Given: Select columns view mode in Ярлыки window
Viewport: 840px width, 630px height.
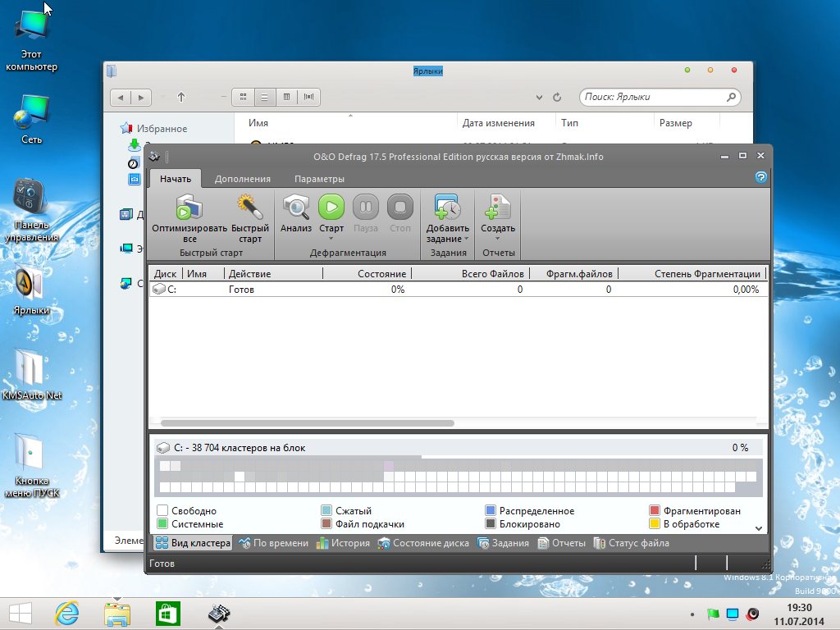Looking at the screenshot, I should [x=286, y=97].
